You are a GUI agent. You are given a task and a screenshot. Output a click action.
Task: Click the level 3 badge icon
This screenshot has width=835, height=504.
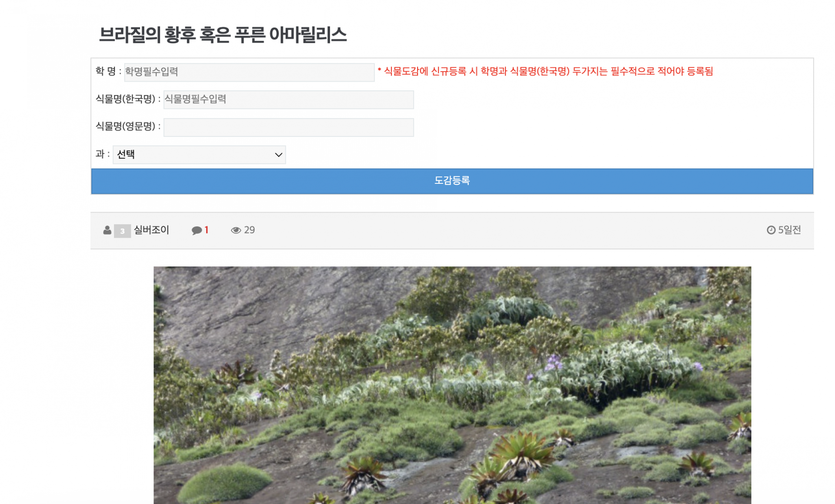122,231
